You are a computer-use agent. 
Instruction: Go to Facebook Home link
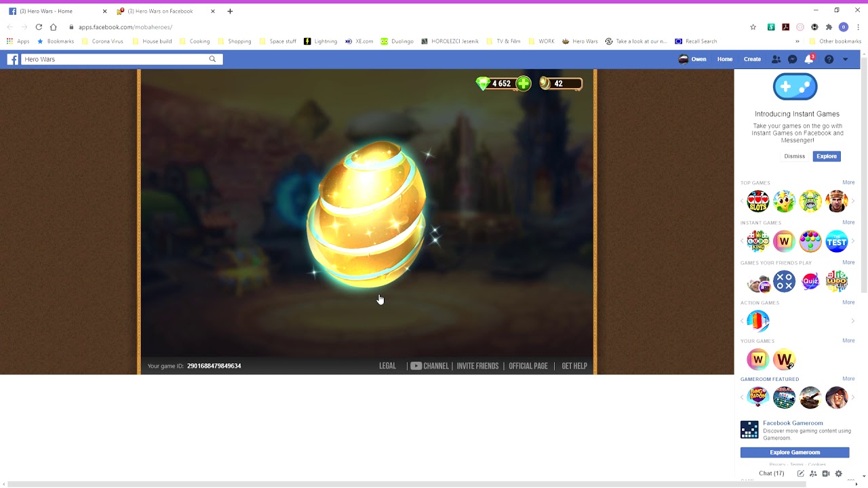point(725,59)
